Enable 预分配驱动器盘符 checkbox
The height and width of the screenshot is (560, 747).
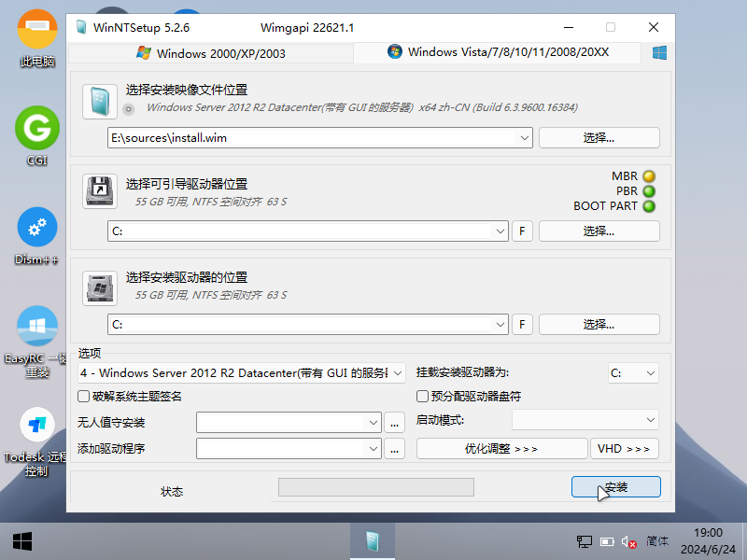[x=422, y=396]
